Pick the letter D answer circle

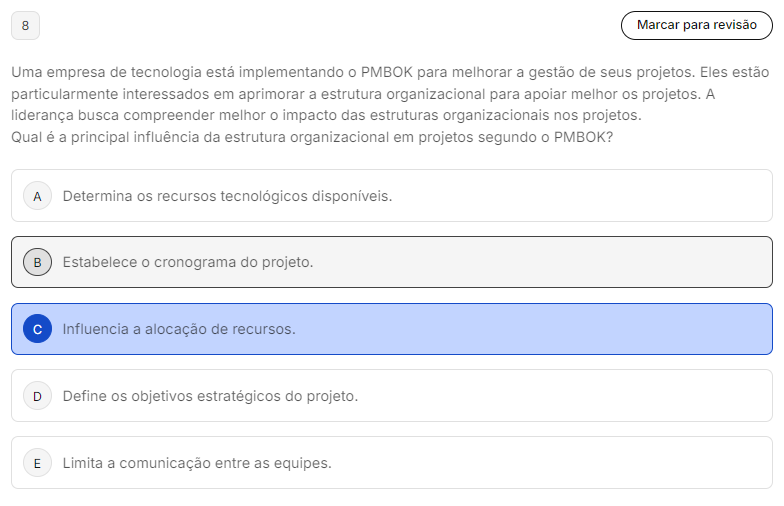37,396
